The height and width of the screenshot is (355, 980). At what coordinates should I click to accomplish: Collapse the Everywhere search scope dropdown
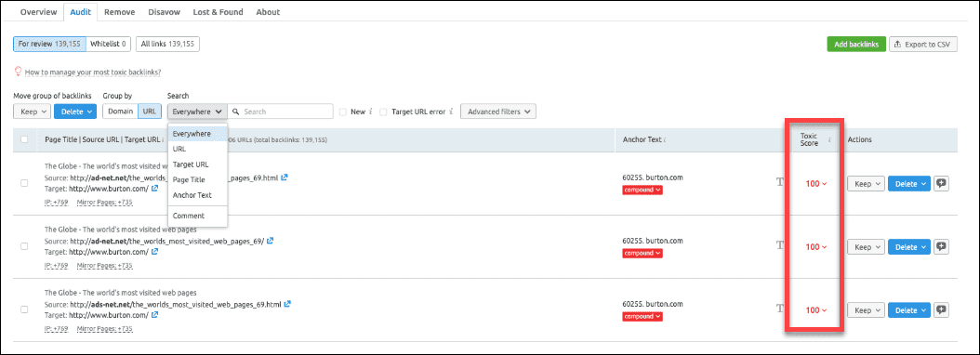[197, 112]
